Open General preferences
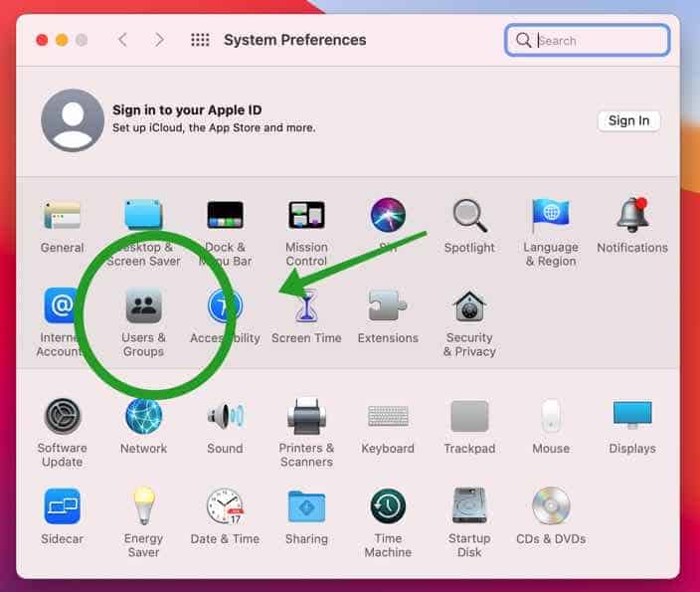This screenshot has height=592, width=700. tap(62, 215)
